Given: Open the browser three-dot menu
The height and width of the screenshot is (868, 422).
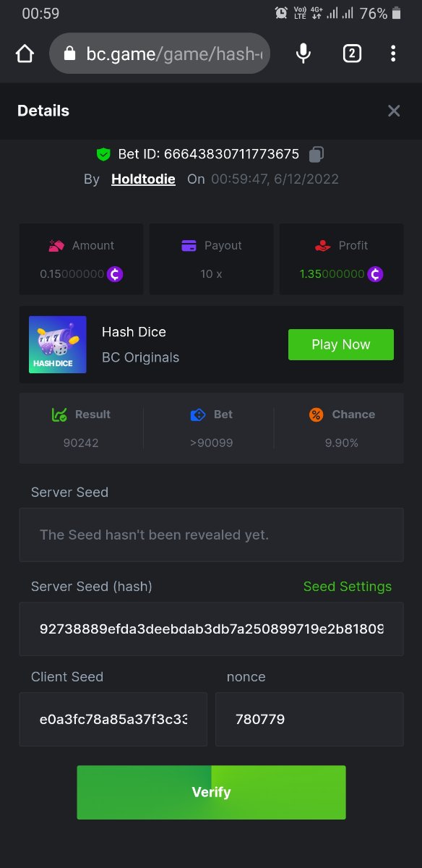Looking at the screenshot, I should 393,54.
